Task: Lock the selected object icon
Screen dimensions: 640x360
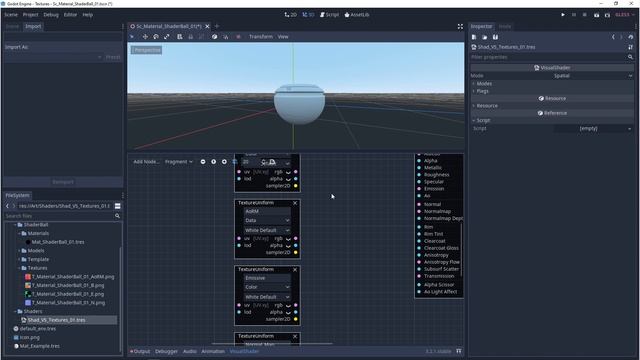Action: pos(190,37)
